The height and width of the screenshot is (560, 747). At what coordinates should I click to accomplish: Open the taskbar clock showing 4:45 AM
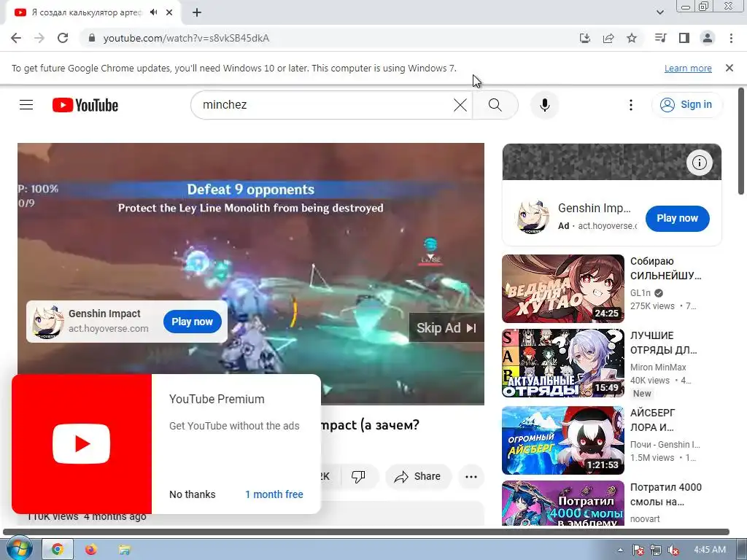[x=710, y=550]
